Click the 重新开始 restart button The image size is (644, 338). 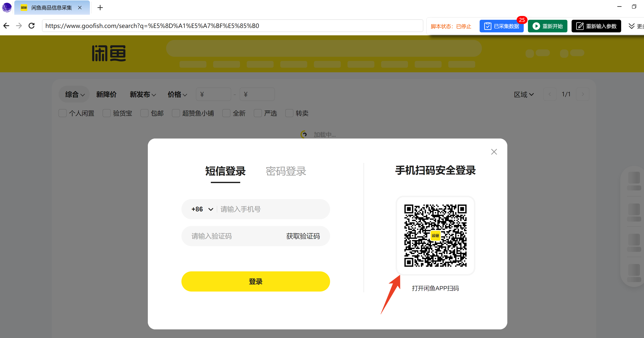tap(547, 26)
